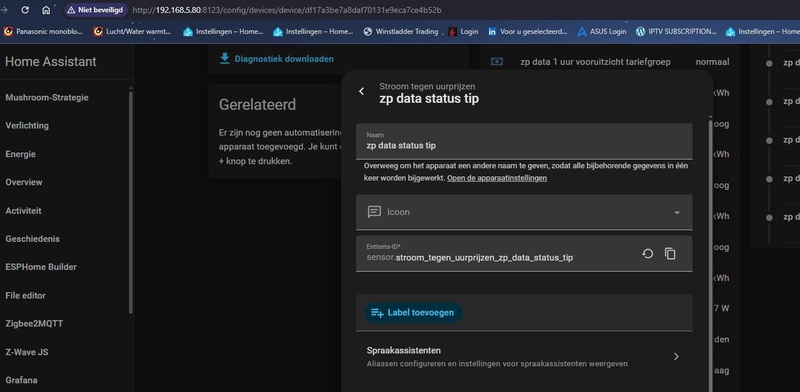This screenshot has height=392, width=800.
Task: Open the red Login bookmark
Action: click(463, 31)
